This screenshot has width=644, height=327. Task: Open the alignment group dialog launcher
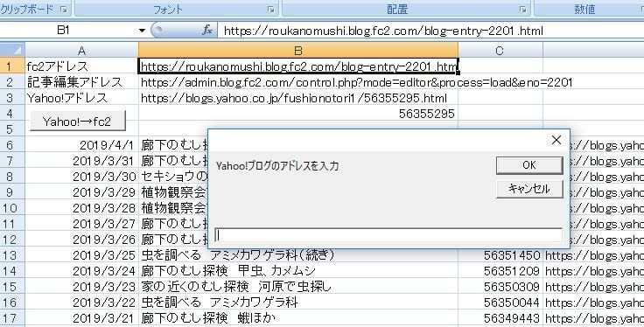click(522, 9)
